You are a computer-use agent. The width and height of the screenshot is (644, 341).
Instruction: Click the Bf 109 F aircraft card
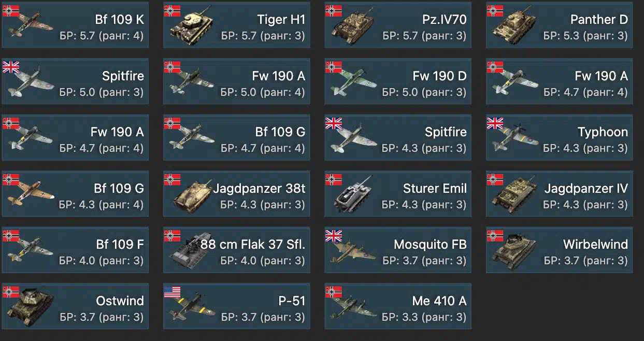point(75,250)
